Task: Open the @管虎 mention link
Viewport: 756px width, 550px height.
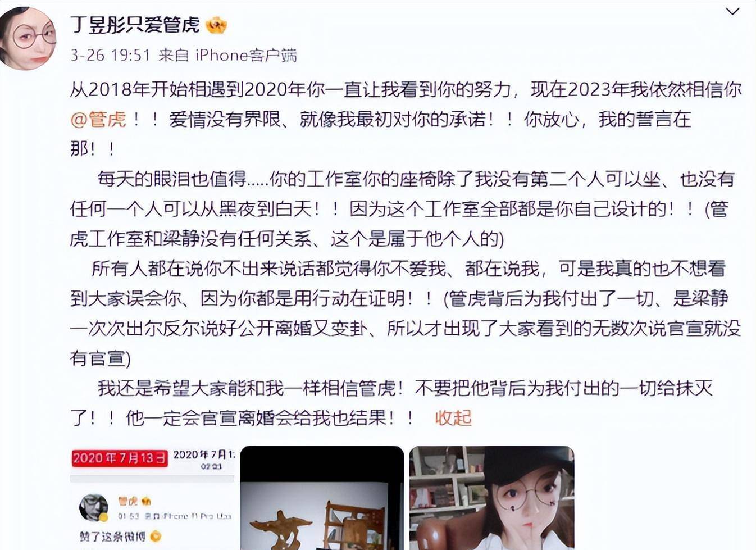Action: click(x=98, y=119)
